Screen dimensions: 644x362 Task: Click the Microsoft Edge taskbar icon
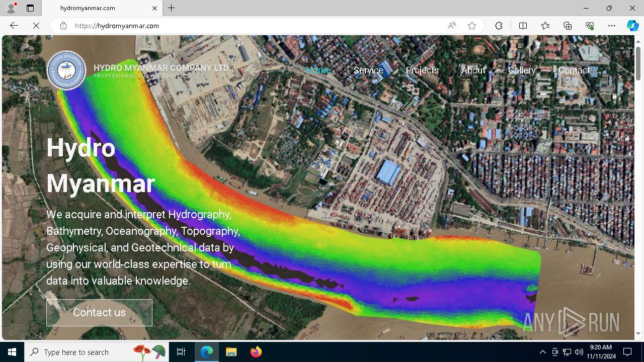pyautogui.click(x=207, y=352)
